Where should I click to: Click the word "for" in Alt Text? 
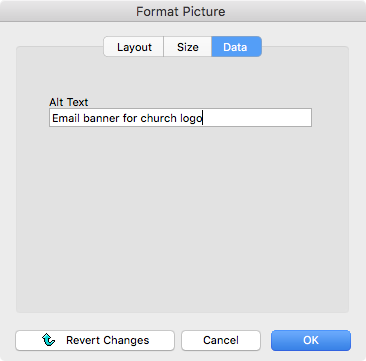(x=130, y=118)
